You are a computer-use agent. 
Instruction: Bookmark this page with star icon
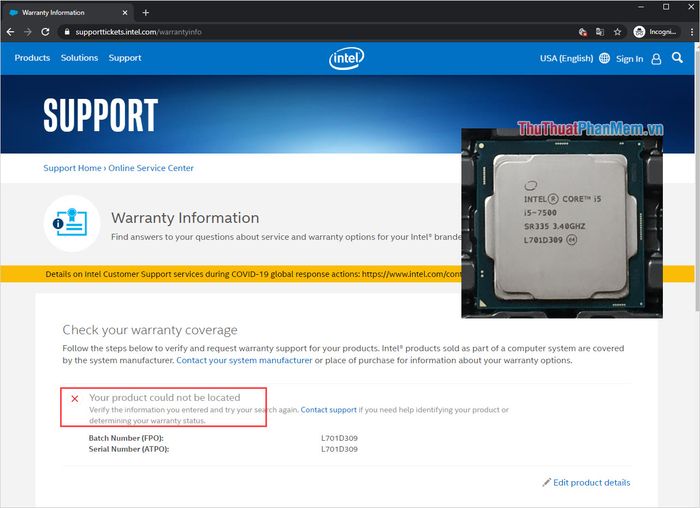click(617, 32)
